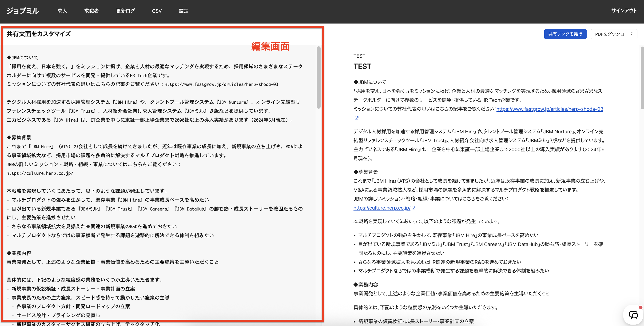This screenshot has width=644, height=326.
Task: Click the PDFをダウンロード button
Action: tap(614, 34)
